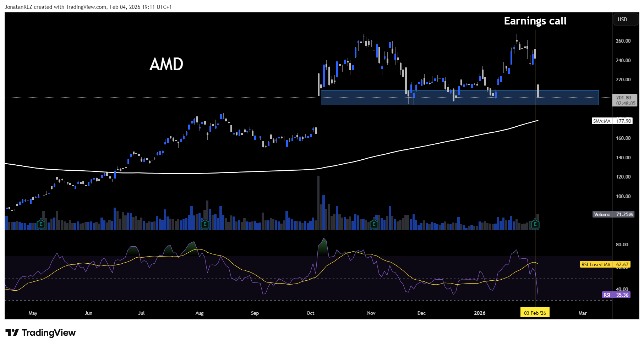Select the highlighted 03 Feb '26 date label

point(535,313)
